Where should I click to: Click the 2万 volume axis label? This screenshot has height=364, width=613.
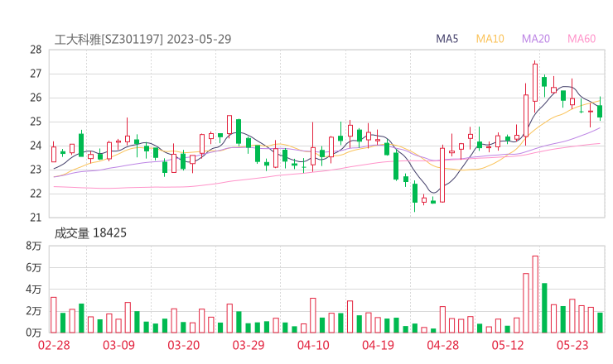pyautogui.click(x=34, y=311)
